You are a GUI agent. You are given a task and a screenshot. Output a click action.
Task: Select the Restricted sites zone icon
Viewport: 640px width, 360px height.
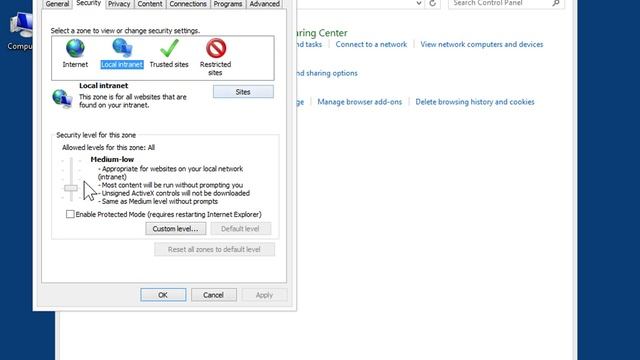tap(216, 49)
